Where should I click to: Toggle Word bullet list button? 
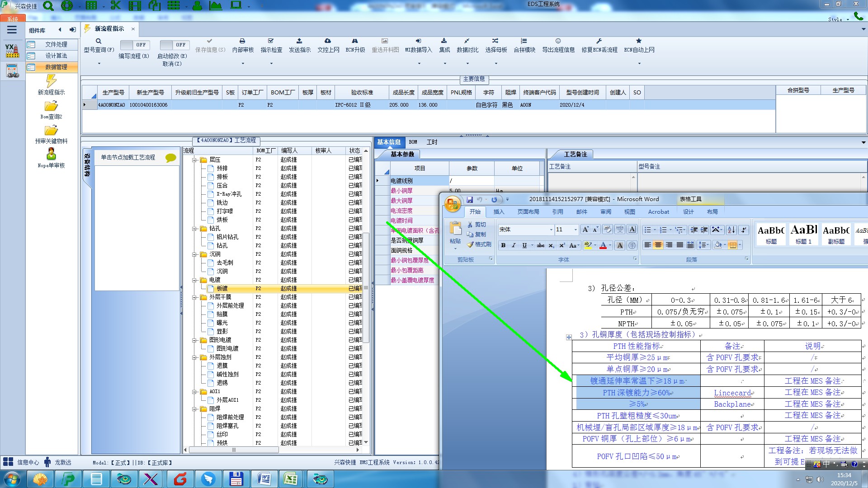coord(648,230)
